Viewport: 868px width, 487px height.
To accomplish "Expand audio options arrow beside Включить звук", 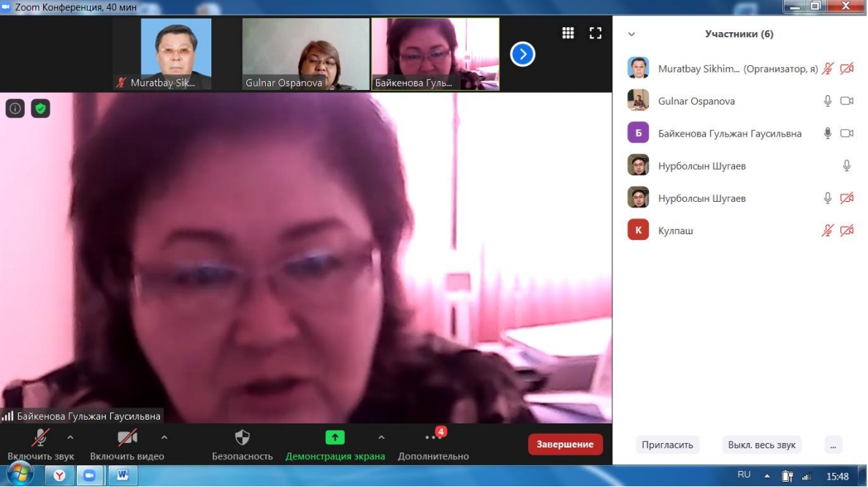I will 70,437.
